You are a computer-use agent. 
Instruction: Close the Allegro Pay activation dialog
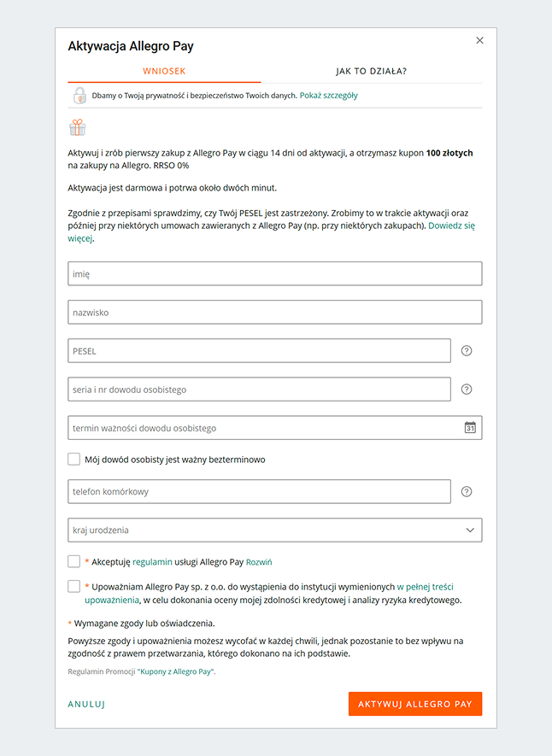click(x=479, y=40)
